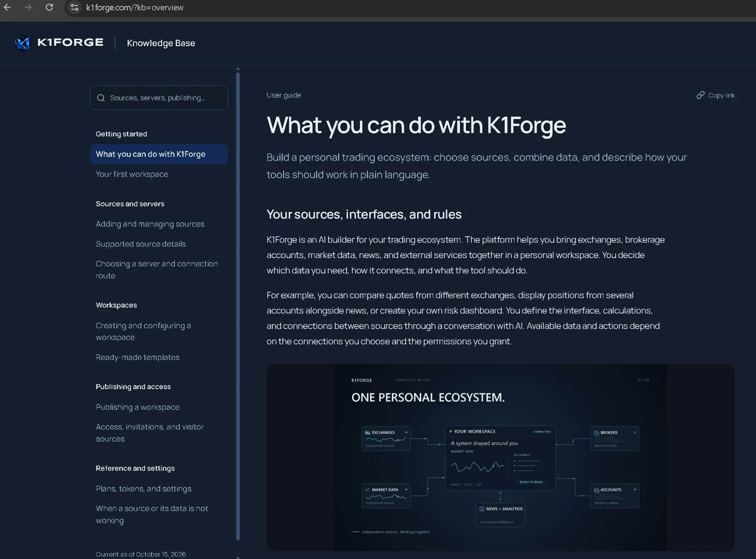
Task: Open Adding and managing sources
Action: 150,224
